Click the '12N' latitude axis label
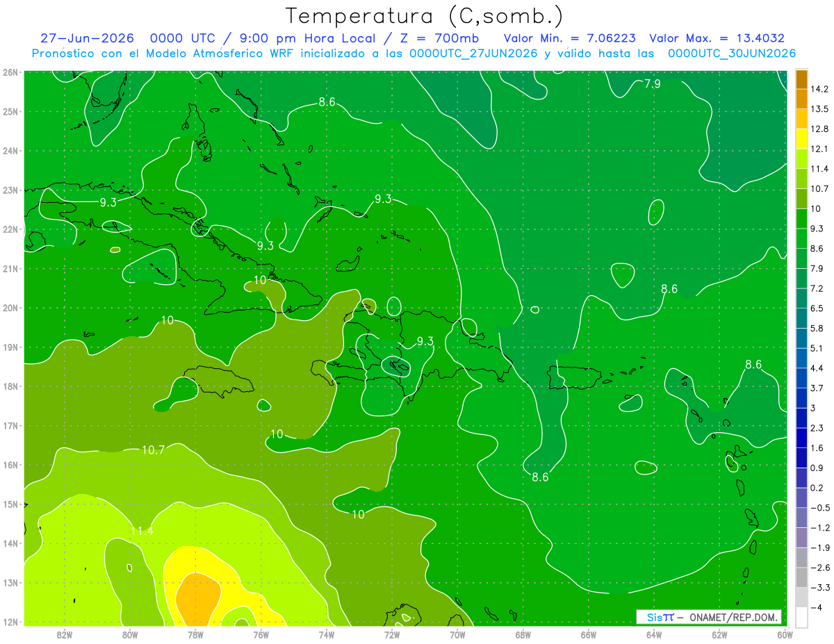The image size is (834, 644). pyautogui.click(x=10, y=622)
